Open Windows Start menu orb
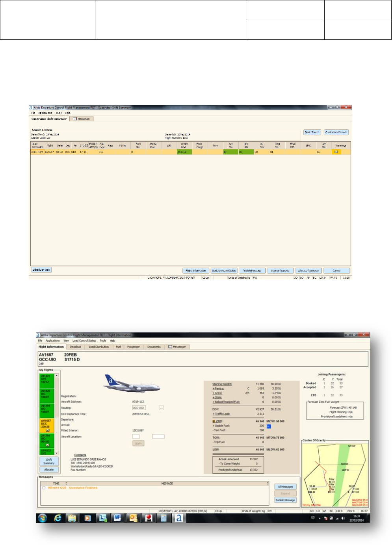Viewport: 392px width, 545px height. point(42,518)
